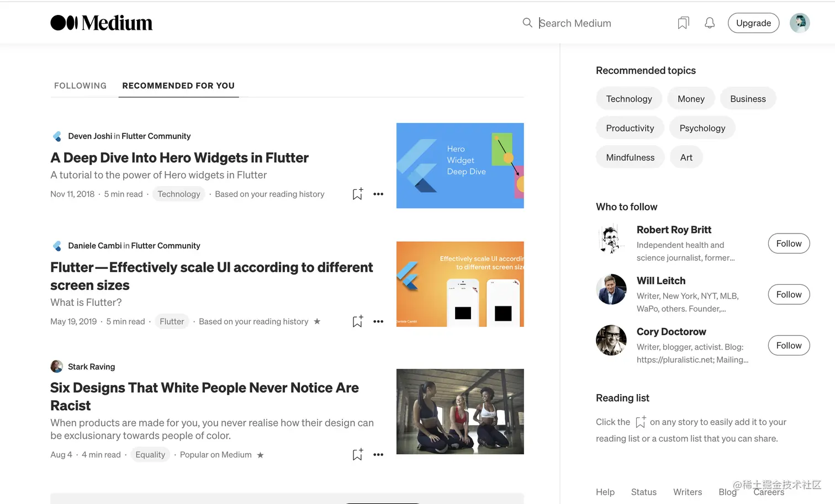Screen dimensions: 835x504
Task: Select the Psychology recommended topic
Action: (702, 128)
